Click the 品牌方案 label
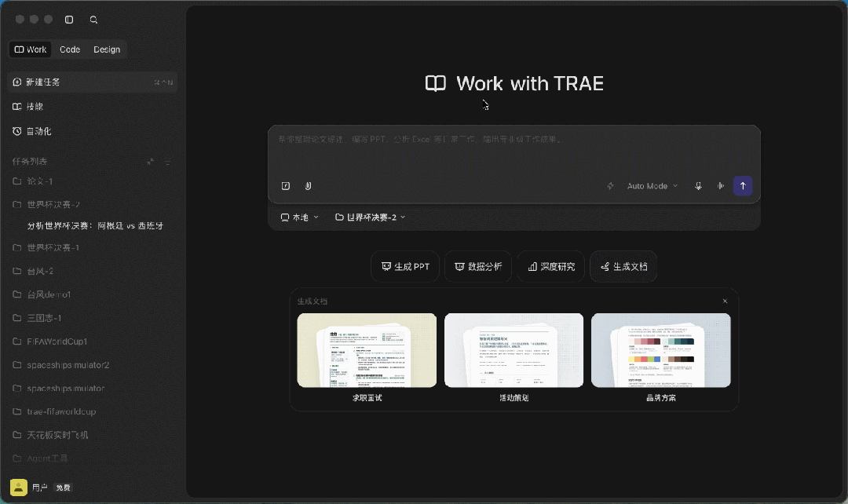The image size is (848, 504). coord(661,398)
